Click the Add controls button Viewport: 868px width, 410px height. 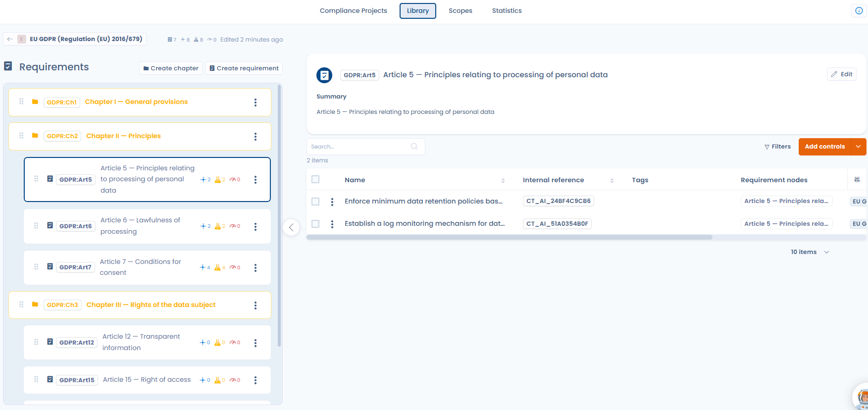[x=825, y=147]
